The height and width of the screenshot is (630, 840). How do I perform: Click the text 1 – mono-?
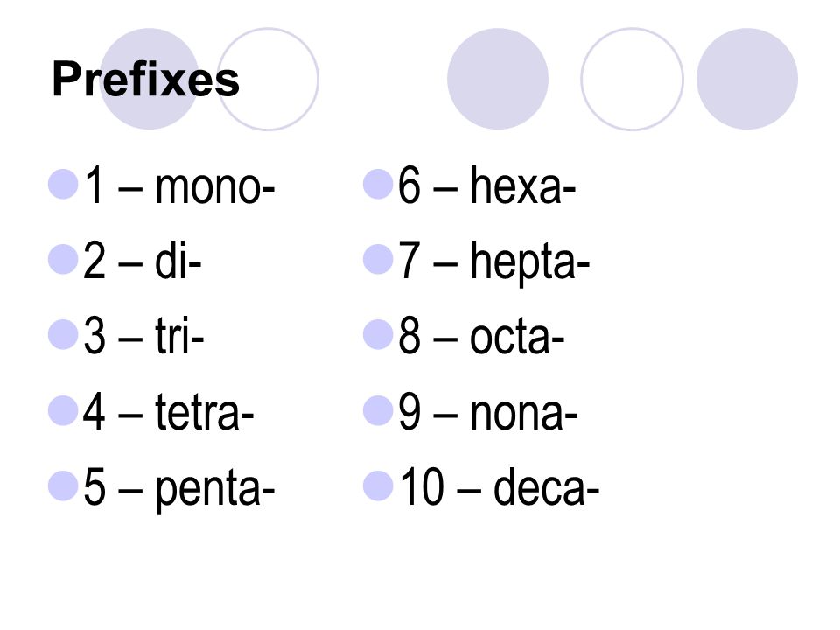click(x=179, y=185)
